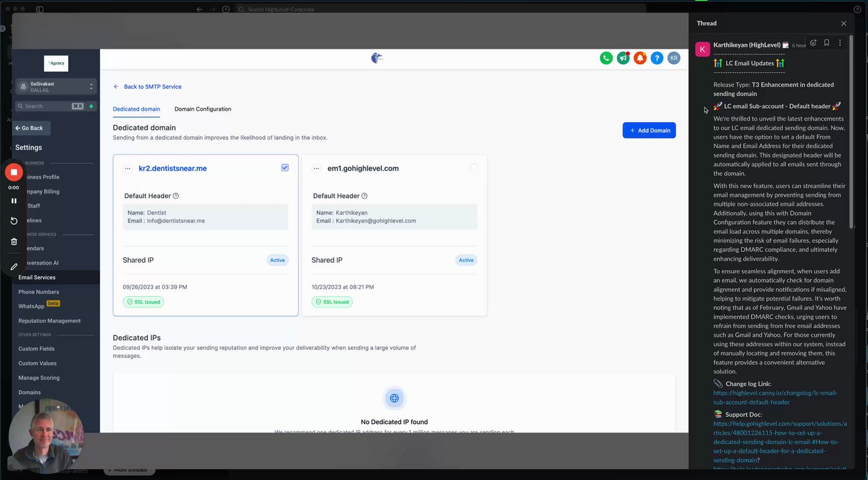Screen dimensions: 868x480
Task: Add reaction to Karthikeyan's message
Action: pos(813,43)
